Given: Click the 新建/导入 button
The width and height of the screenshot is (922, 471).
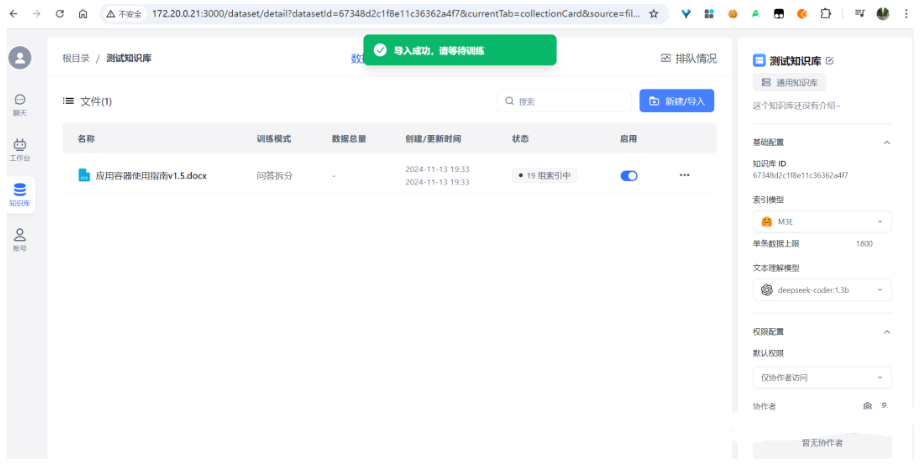Looking at the screenshot, I should 677,101.
